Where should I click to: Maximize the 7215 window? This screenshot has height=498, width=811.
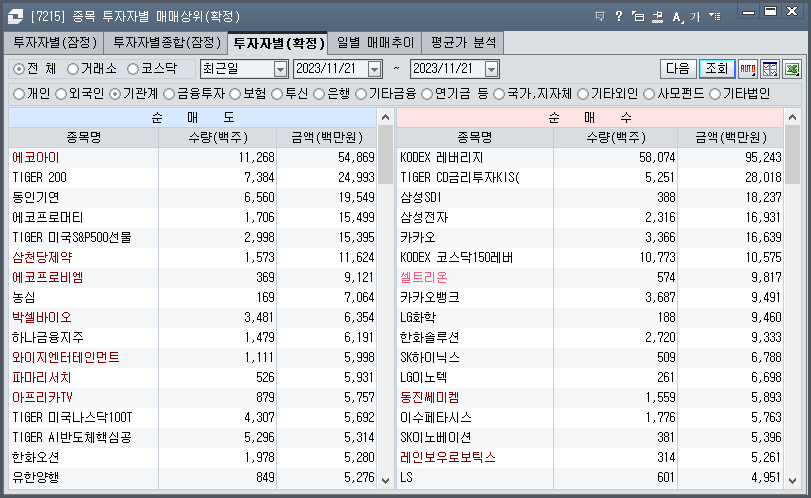point(771,11)
